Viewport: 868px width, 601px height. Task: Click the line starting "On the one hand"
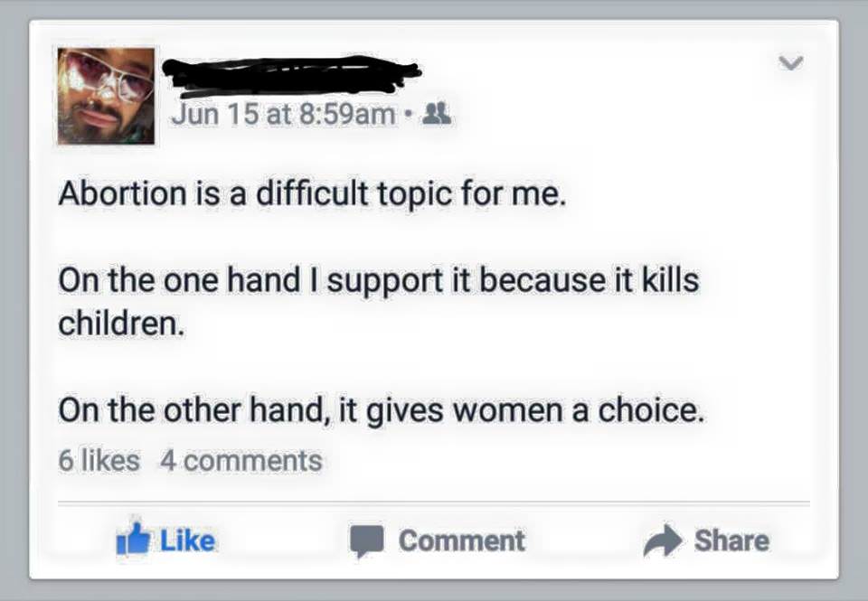(x=378, y=280)
